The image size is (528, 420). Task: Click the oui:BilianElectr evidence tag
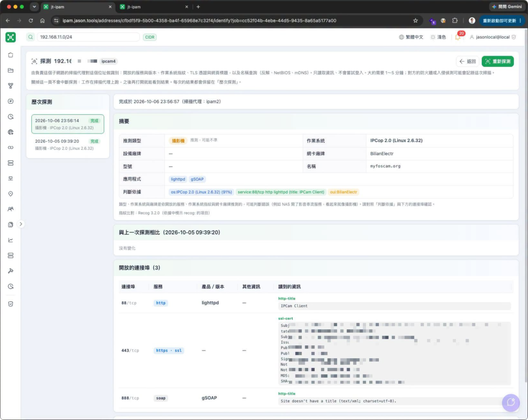(x=343, y=192)
